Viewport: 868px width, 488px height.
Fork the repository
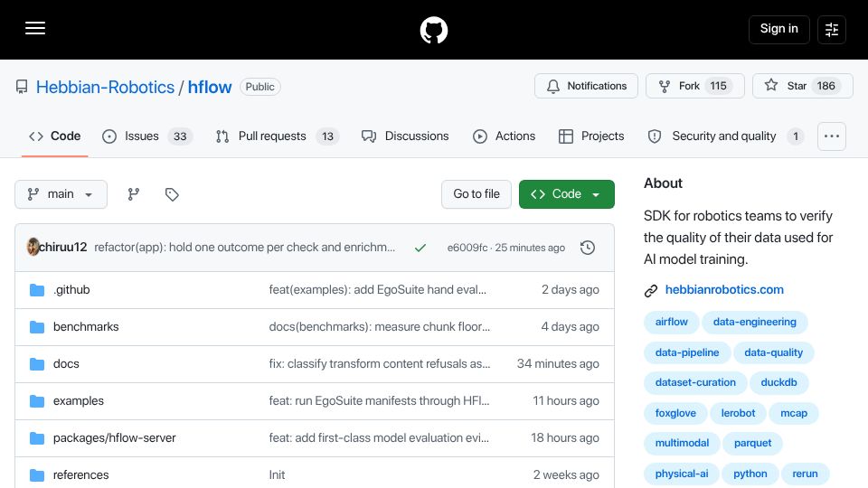click(694, 86)
